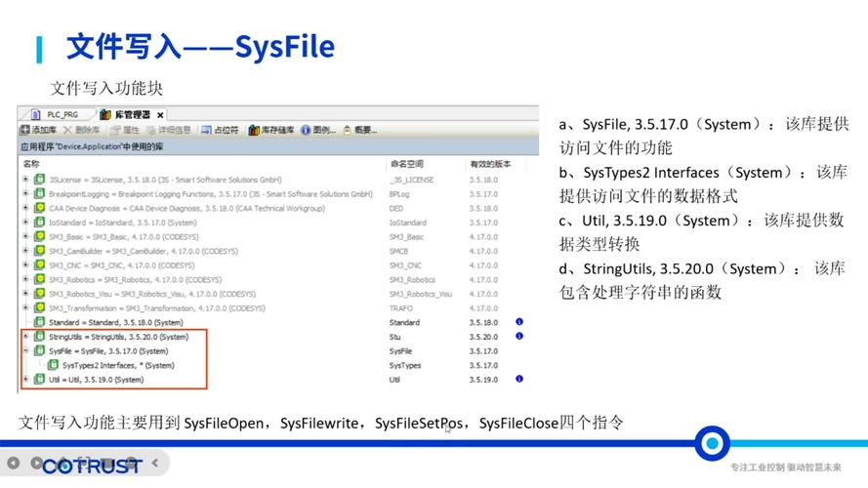Screen dimensions: 868x488
Task: Click the Standard library icon
Action: click(39, 322)
